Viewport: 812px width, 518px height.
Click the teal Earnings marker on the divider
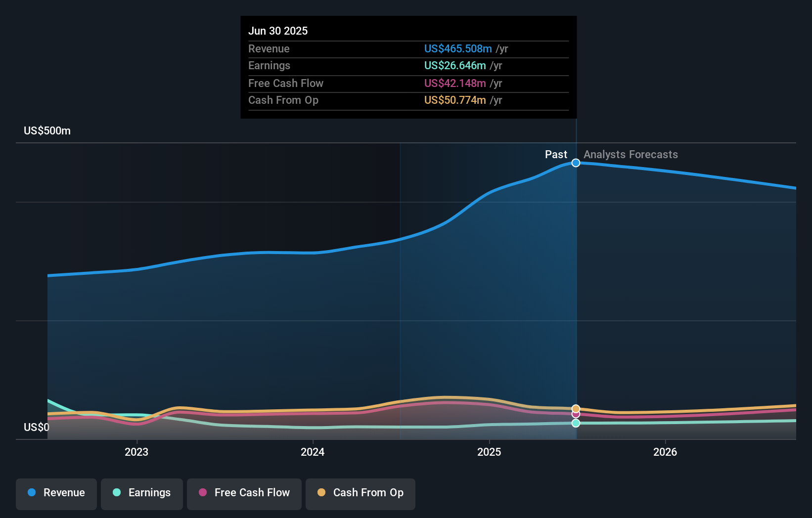(575, 423)
